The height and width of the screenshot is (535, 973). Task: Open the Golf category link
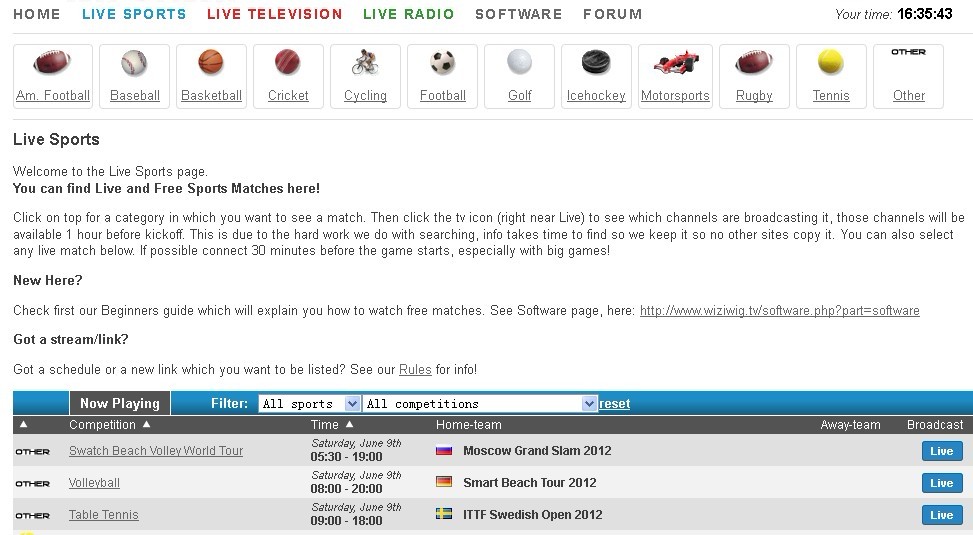(519, 96)
